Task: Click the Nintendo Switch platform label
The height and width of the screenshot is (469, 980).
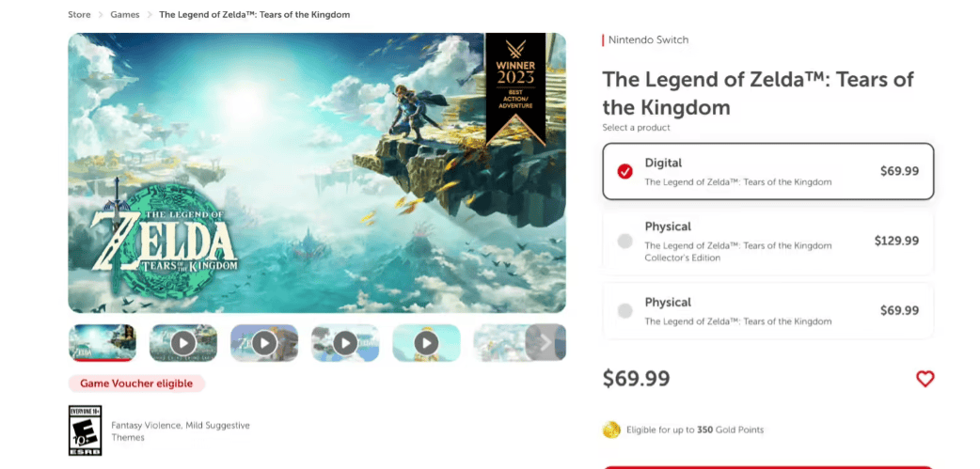Action: (648, 40)
